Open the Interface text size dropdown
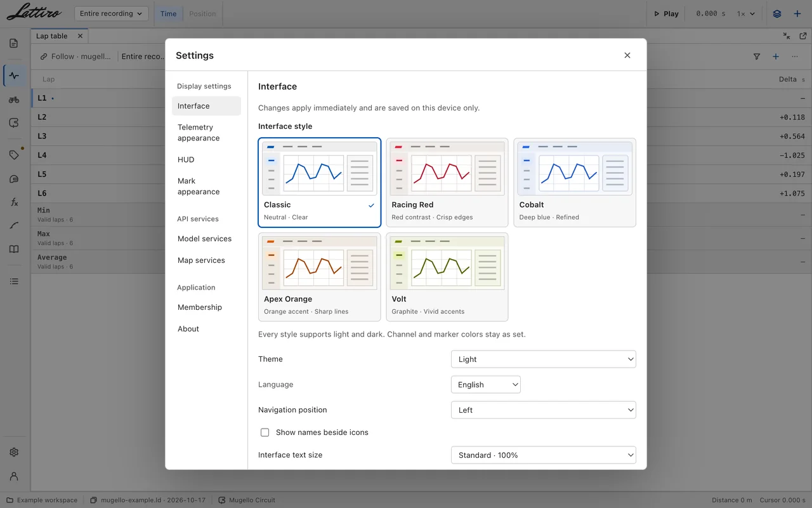 pyautogui.click(x=544, y=455)
